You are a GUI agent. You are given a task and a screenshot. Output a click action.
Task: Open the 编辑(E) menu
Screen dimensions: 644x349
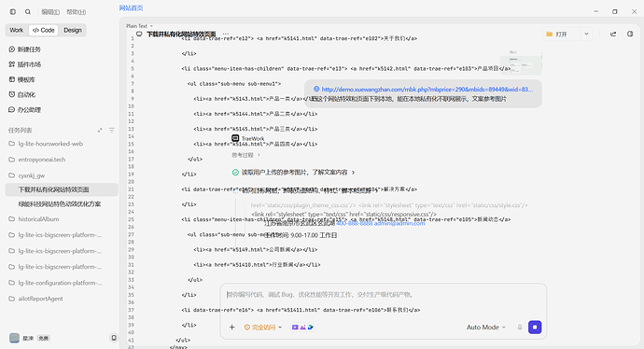(50, 12)
